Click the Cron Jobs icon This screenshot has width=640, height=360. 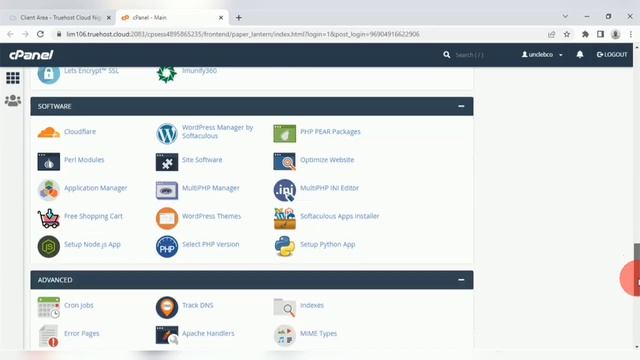(49, 307)
